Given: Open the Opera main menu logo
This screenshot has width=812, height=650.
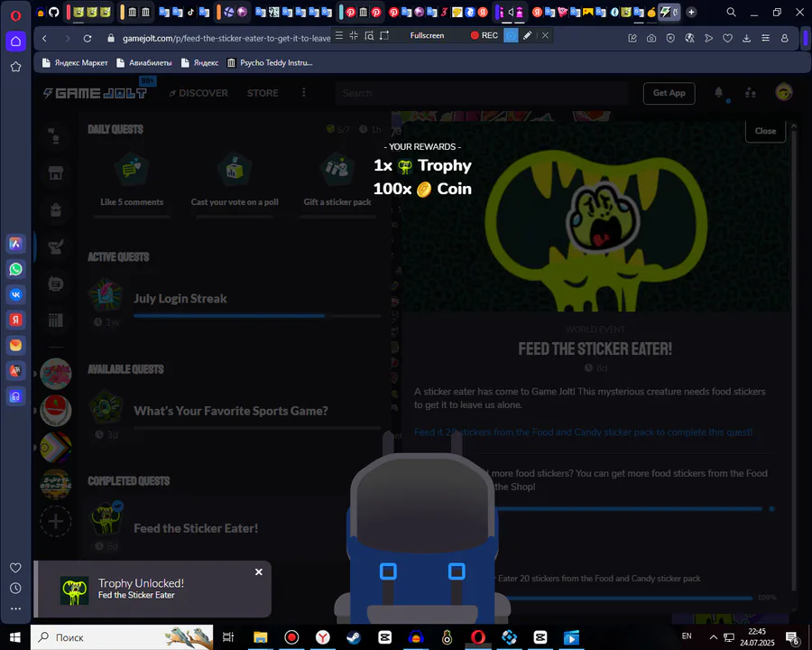Looking at the screenshot, I should coord(15,15).
